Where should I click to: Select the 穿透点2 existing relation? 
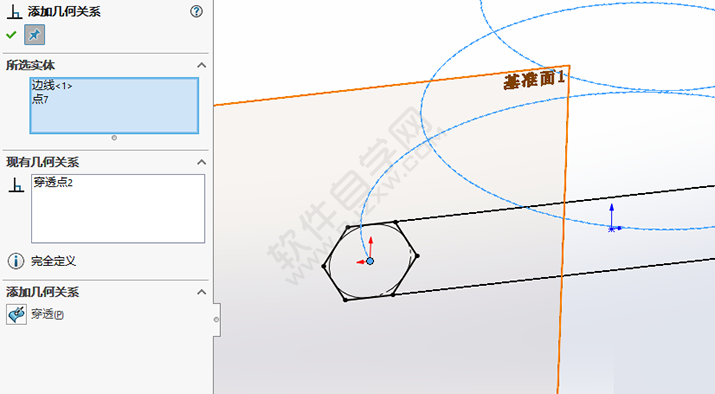pyautogui.click(x=53, y=182)
